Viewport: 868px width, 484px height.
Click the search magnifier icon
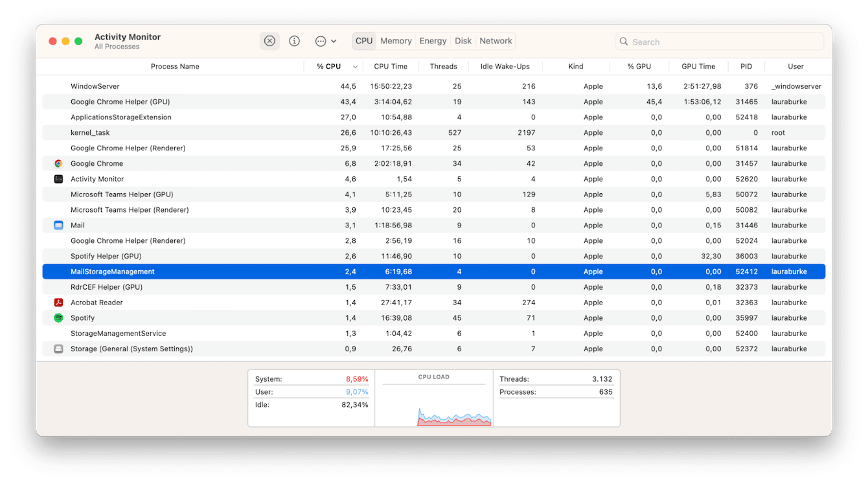(x=624, y=41)
